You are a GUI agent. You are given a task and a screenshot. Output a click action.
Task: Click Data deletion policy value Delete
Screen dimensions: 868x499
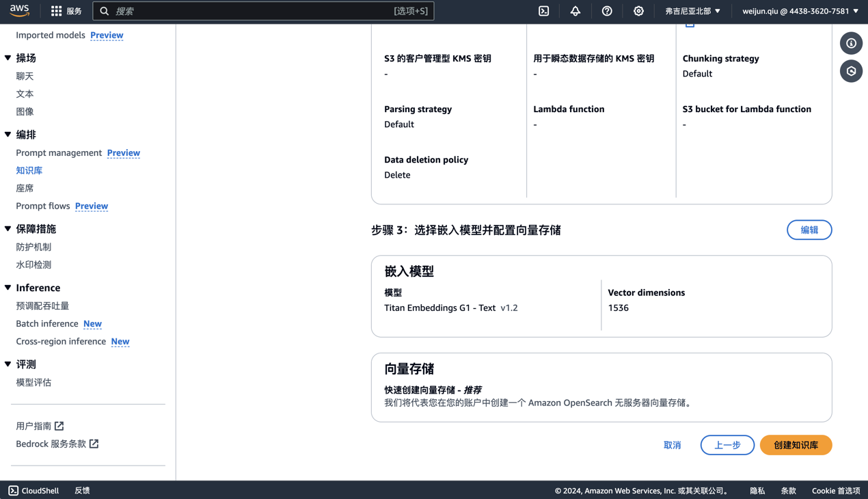point(397,175)
